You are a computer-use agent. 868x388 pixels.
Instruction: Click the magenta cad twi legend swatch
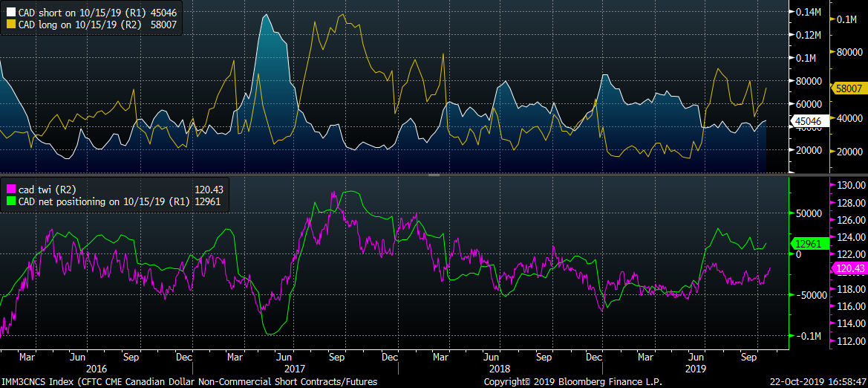[x=10, y=190]
